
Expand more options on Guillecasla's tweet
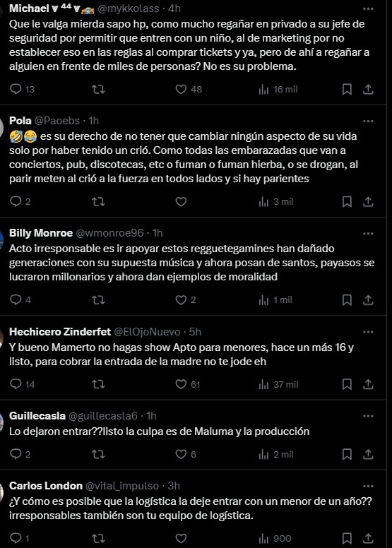pos(368,416)
